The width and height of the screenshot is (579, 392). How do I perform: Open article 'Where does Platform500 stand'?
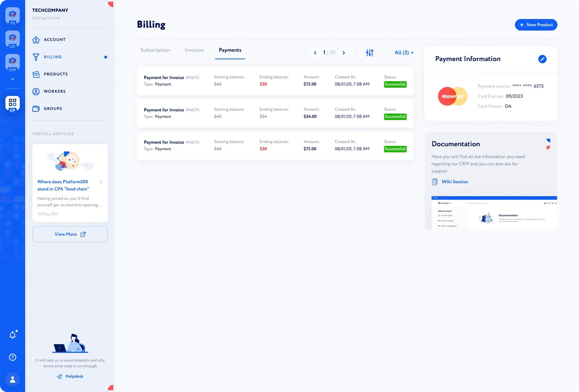pos(63,186)
